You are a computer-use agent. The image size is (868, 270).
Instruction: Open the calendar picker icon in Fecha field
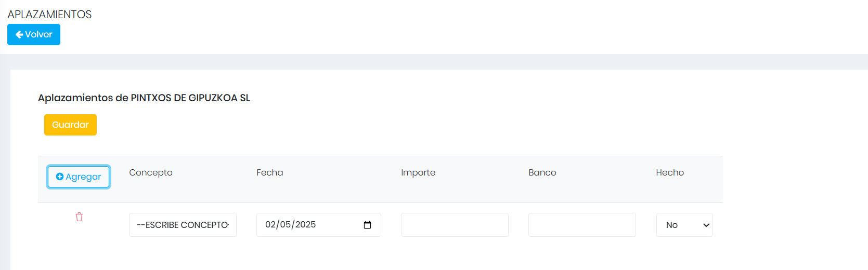(367, 225)
